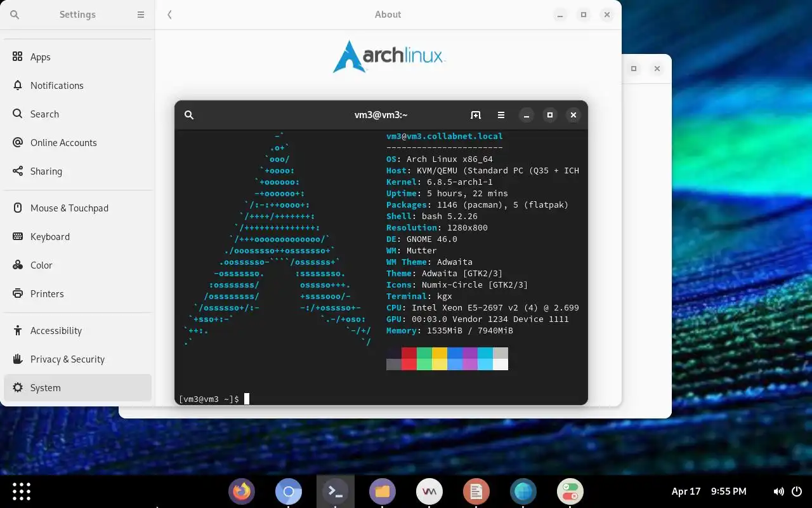Click the Notifications bell icon
Screen dimensions: 812x508
18,85
